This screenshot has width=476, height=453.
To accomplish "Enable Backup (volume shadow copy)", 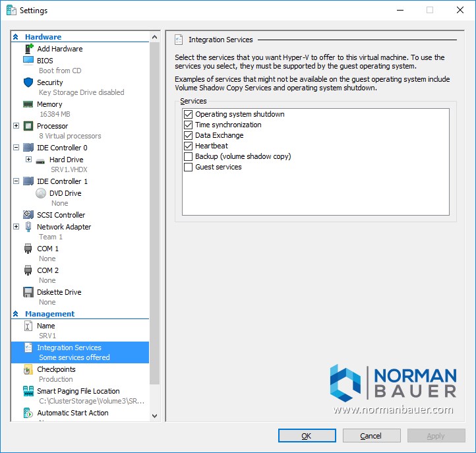I will pyautogui.click(x=188, y=156).
